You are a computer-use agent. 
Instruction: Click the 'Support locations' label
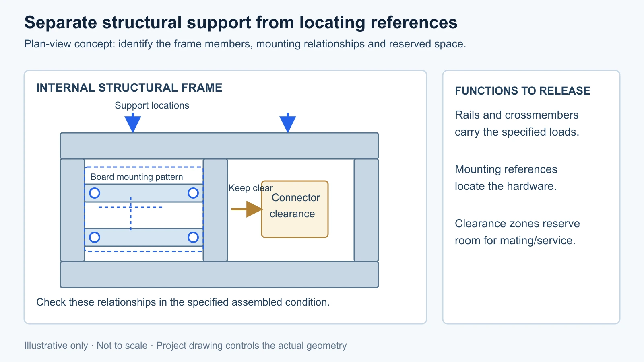click(152, 105)
